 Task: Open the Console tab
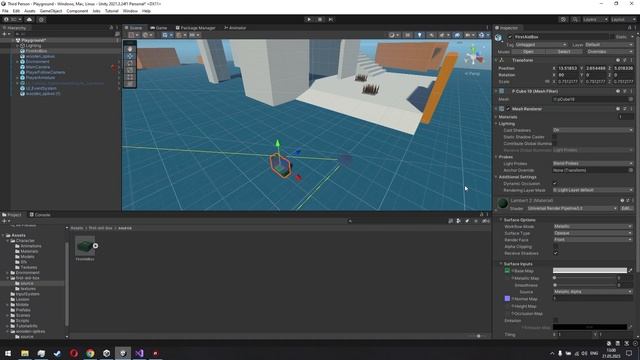(40, 214)
